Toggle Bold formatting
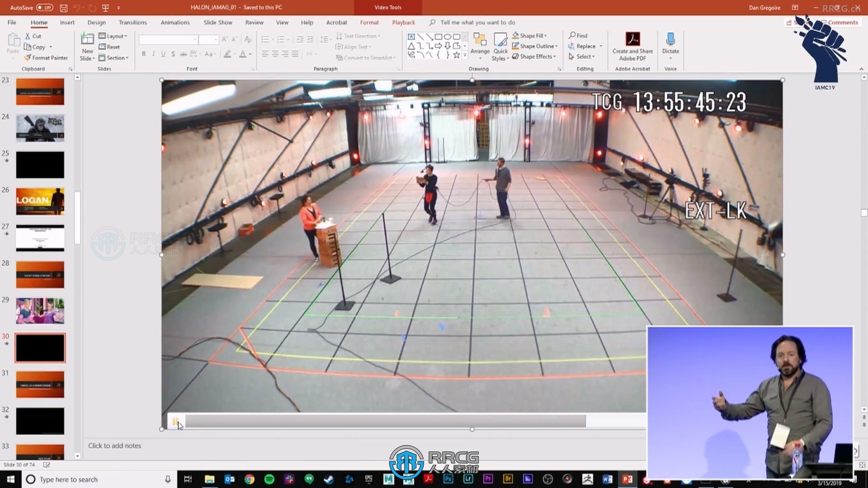Image resolution: width=868 pixels, height=488 pixels. pyautogui.click(x=144, y=54)
